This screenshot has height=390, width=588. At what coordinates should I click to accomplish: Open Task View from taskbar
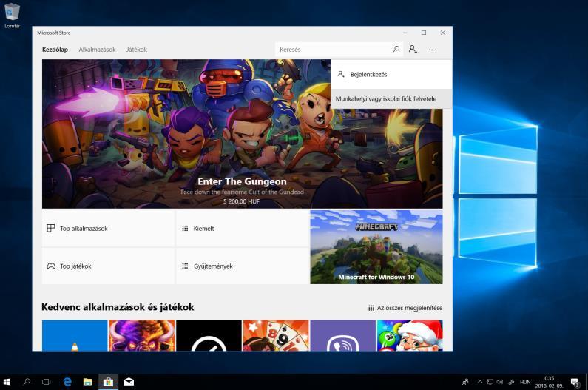[46, 382]
